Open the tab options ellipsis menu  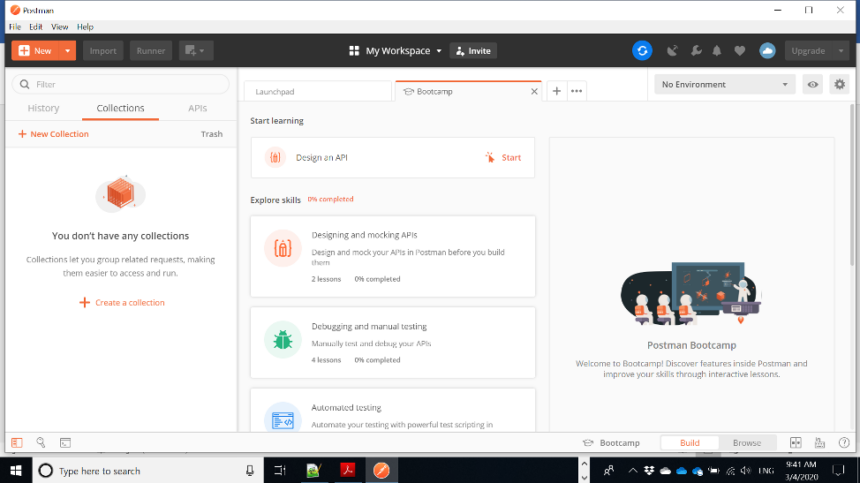point(576,91)
